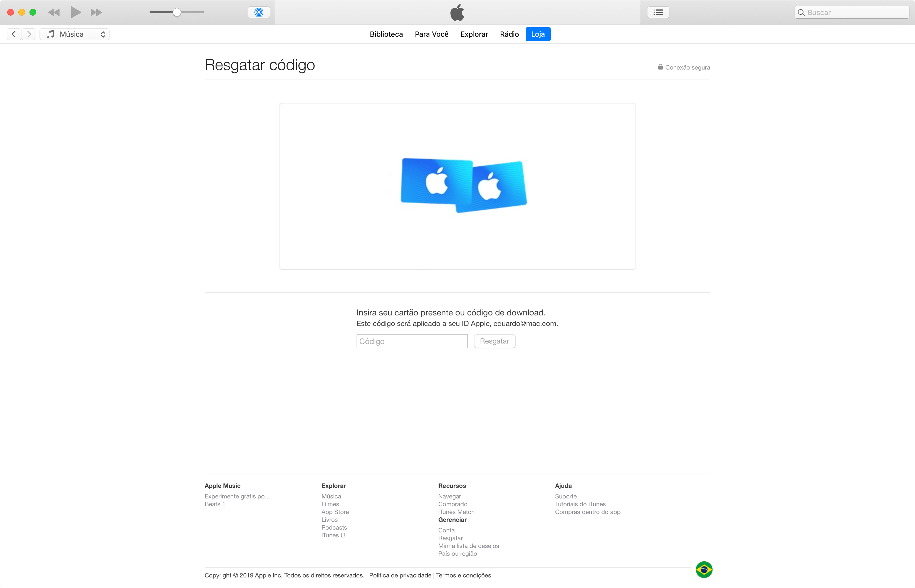
Task: Click skip forward playback control button
Action: coord(95,12)
